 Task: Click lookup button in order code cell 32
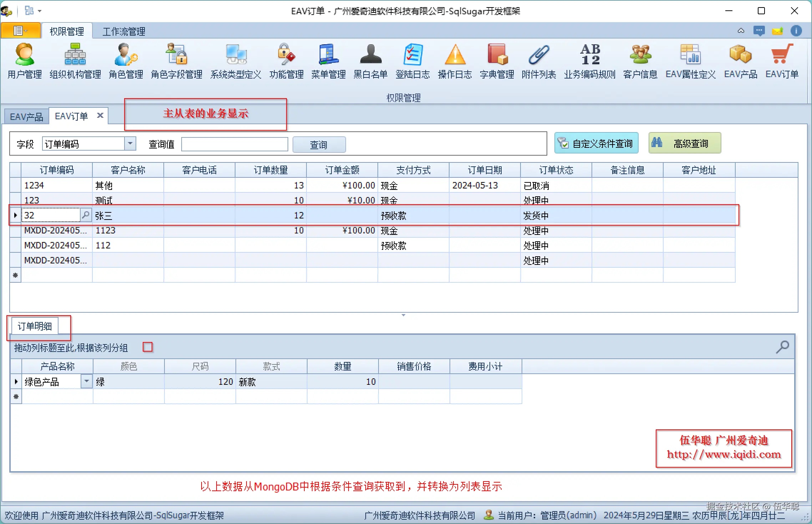click(86, 215)
